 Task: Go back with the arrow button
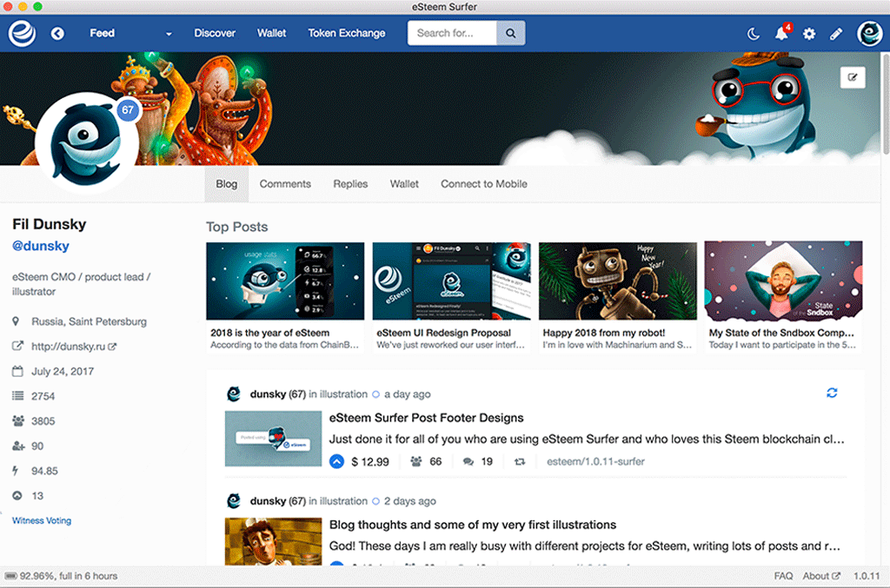pyautogui.click(x=57, y=34)
